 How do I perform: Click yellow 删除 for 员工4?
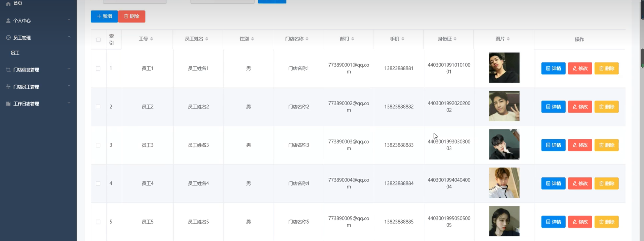[x=607, y=183]
